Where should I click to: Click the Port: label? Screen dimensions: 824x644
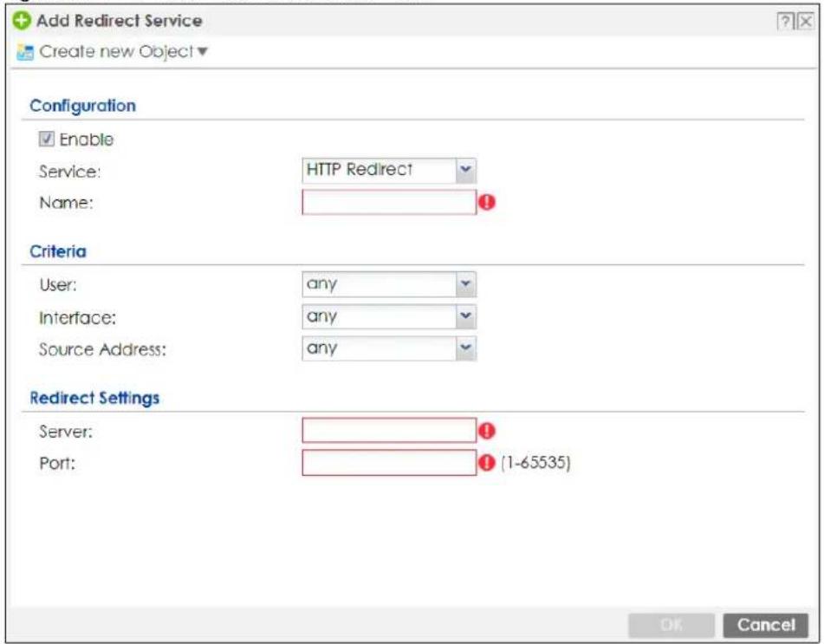pos(57,464)
